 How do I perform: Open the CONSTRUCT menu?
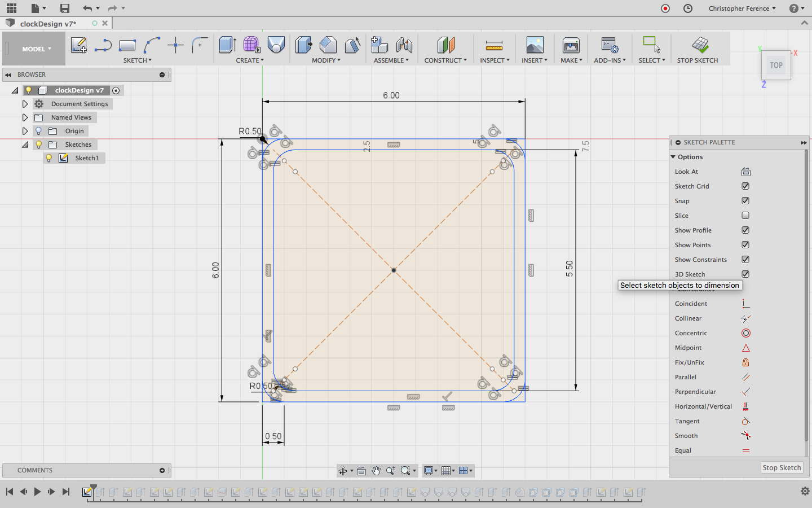445,60
